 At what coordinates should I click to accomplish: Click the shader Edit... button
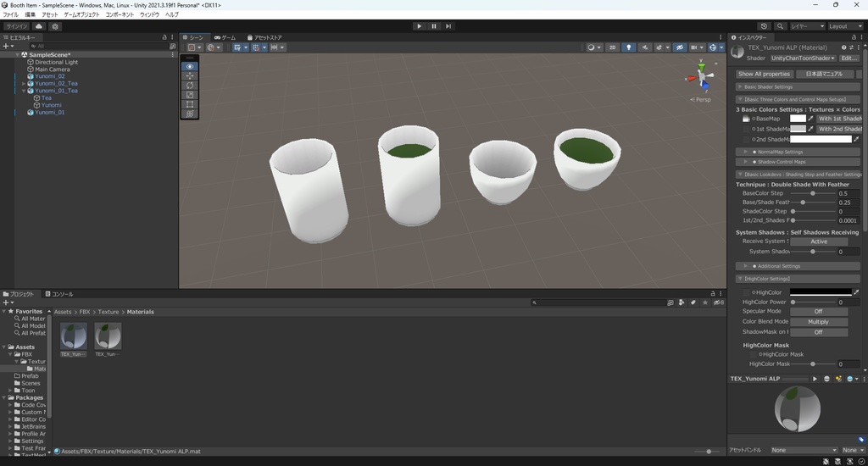(849, 58)
